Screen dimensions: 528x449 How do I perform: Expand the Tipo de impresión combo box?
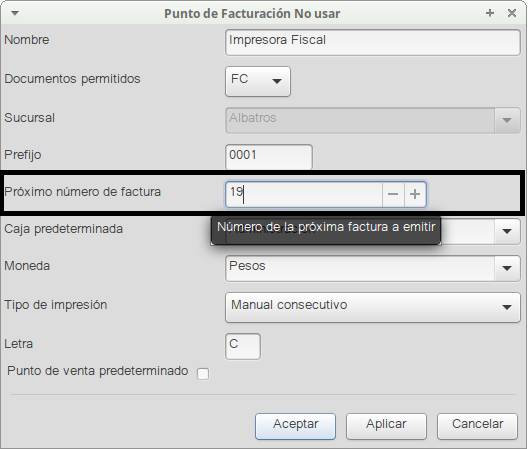373,307
